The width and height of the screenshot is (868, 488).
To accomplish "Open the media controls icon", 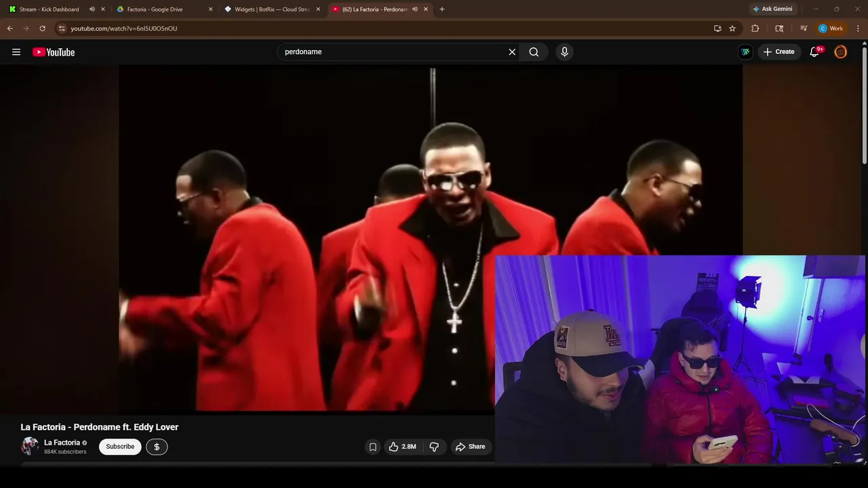I will pyautogui.click(x=804, y=28).
